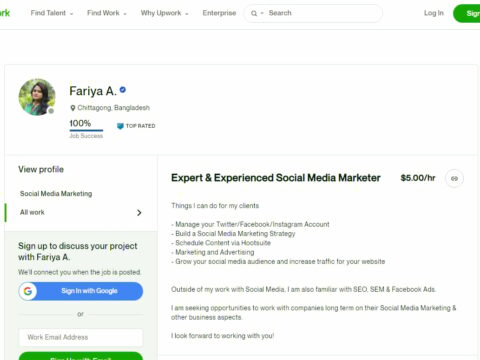Click the green Sign Up button
The image size is (480, 360).
click(x=467, y=13)
